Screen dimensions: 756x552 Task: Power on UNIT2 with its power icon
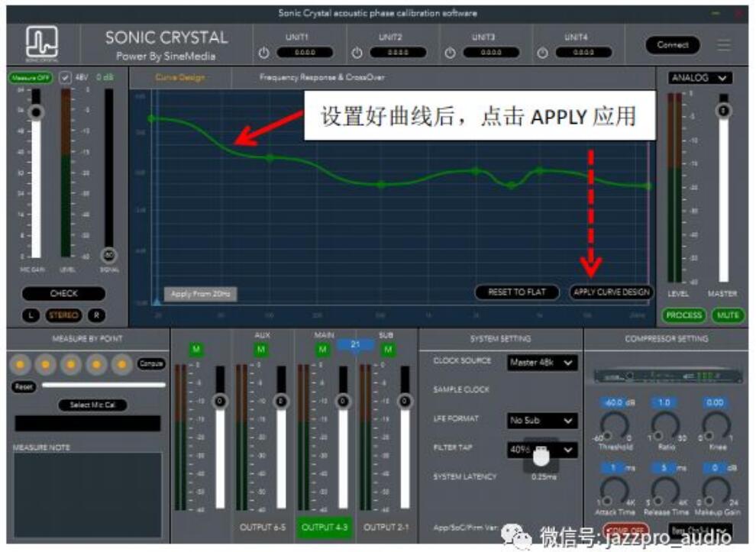point(357,53)
